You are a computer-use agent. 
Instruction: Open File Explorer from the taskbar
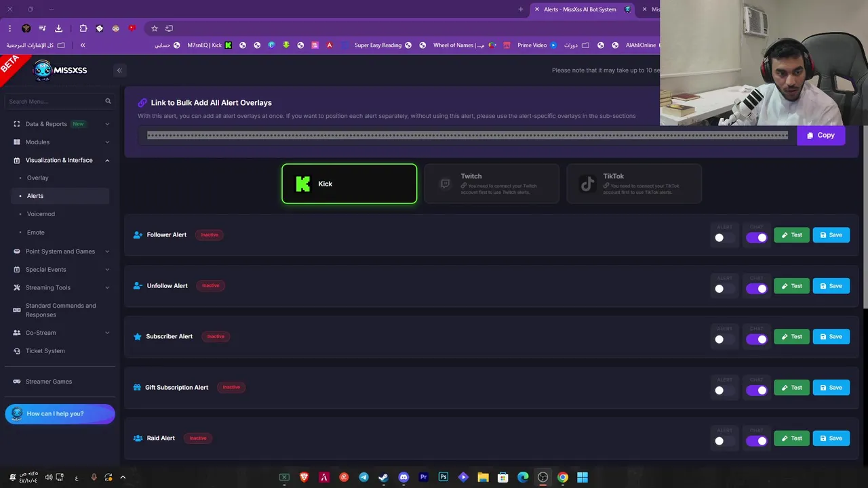coord(483,477)
